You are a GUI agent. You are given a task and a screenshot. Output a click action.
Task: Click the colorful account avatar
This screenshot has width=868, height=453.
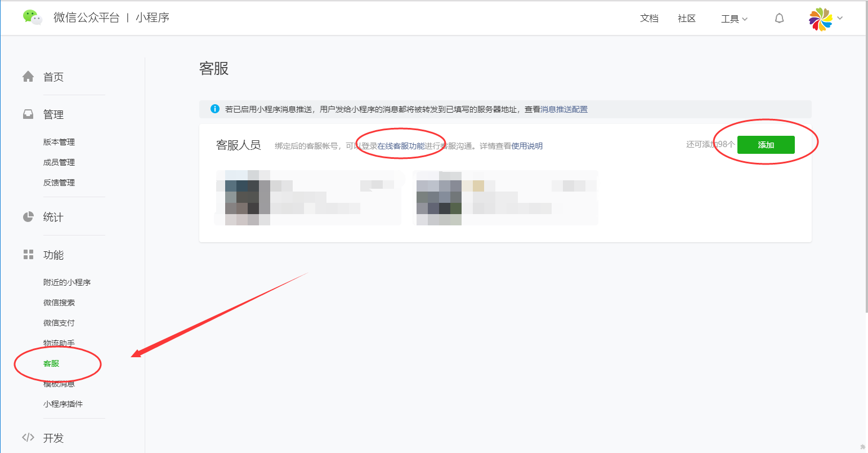(820, 19)
